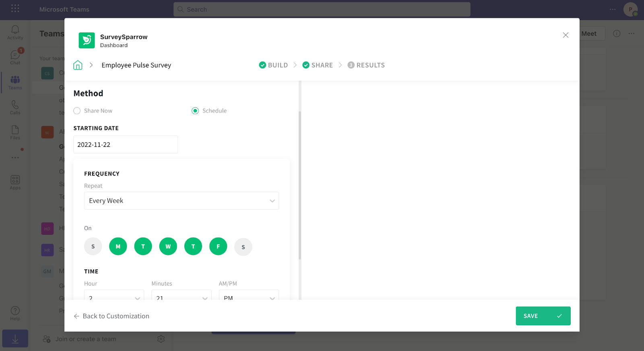
Task: Open the Teams app launcher grid
Action: click(x=15, y=8)
